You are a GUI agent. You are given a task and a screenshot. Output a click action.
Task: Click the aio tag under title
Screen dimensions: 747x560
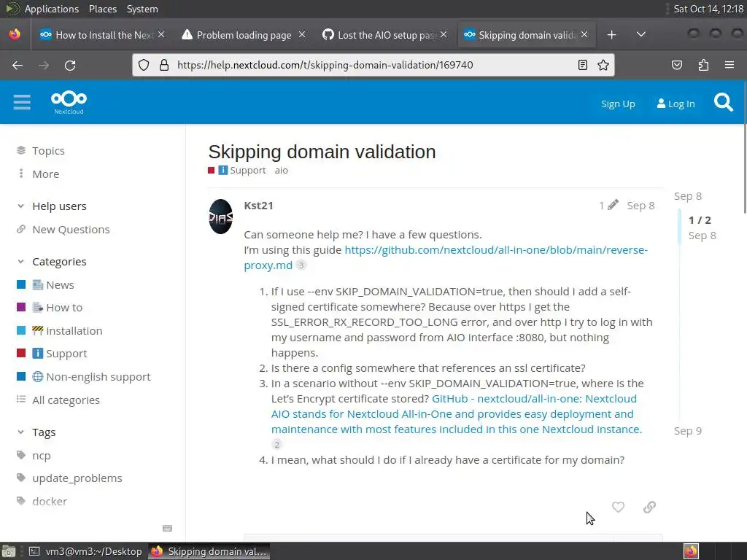click(x=281, y=170)
